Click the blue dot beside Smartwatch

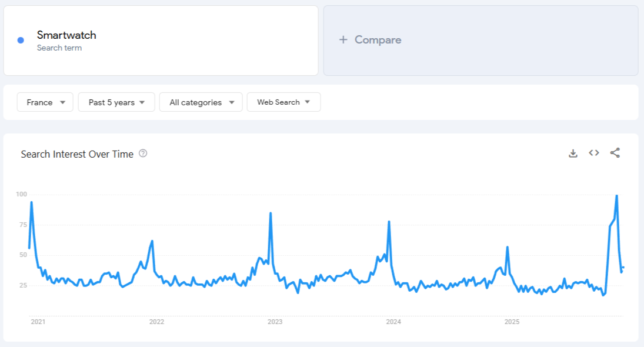[x=19, y=39]
